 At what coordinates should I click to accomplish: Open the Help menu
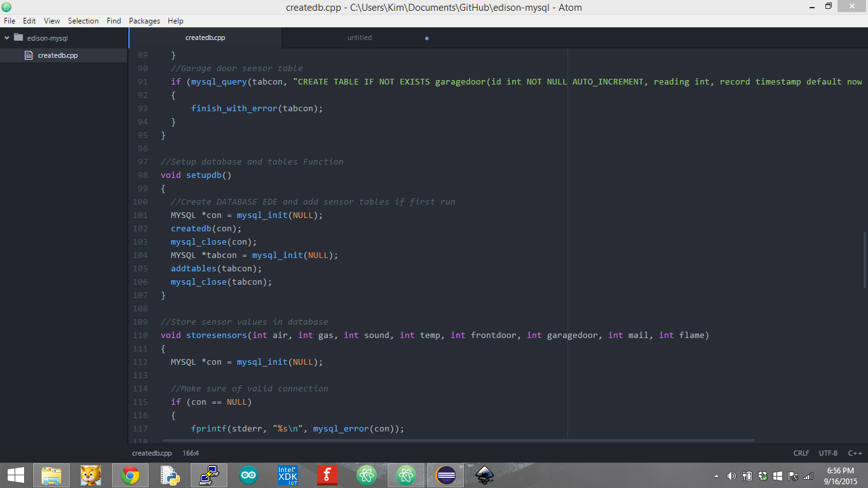click(175, 21)
